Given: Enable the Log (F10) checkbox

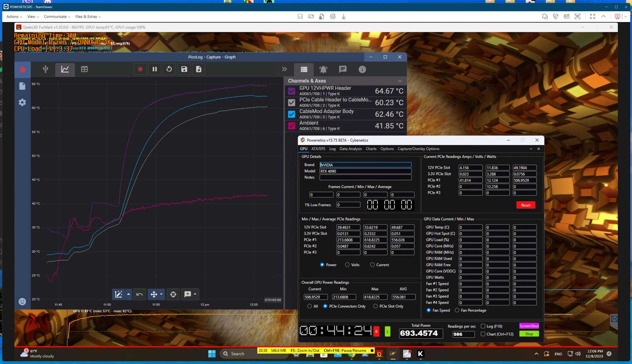Looking at the screenshot, I should click(x=483, y=326).
